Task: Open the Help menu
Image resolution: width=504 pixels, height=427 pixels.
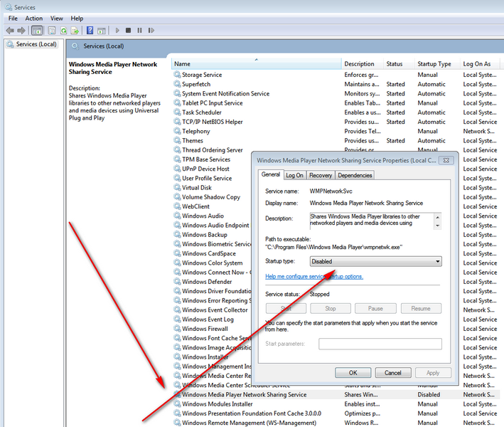Action: (x=77, y=19)
